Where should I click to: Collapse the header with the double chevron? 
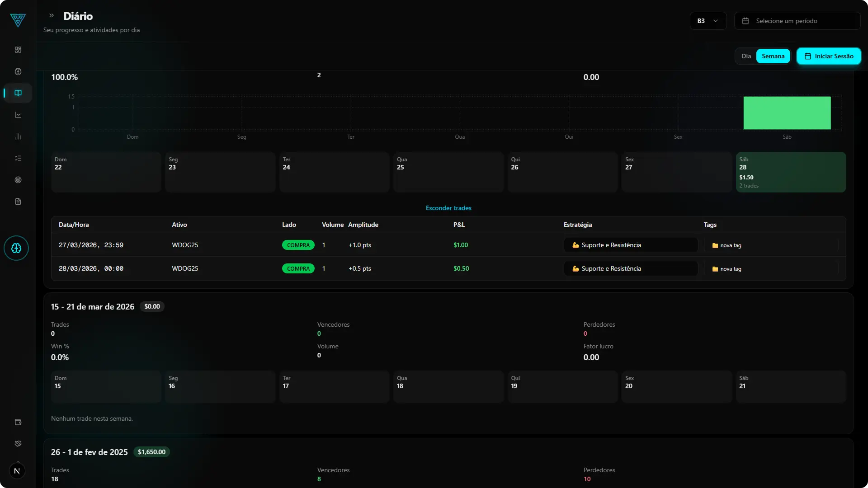click(51, 15)
